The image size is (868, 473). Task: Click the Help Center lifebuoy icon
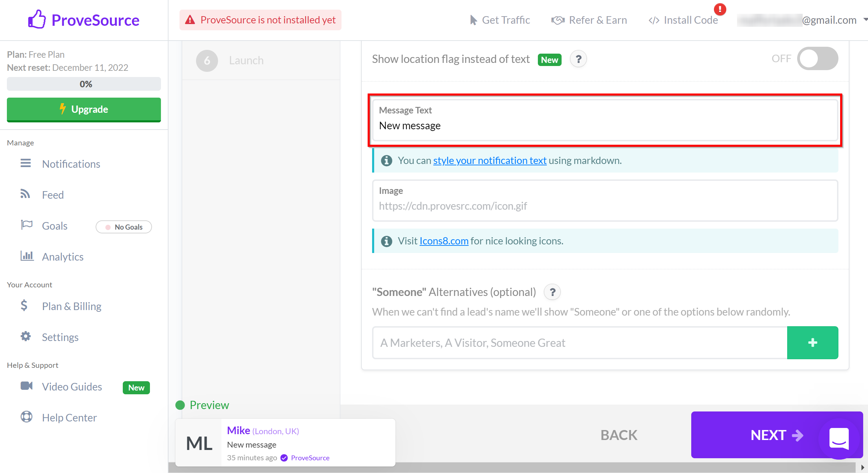[x=26, y=417]
